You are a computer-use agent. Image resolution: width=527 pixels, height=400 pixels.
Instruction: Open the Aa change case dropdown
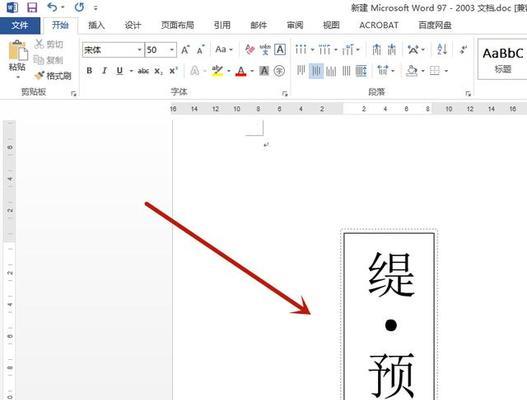coord(224,50)
